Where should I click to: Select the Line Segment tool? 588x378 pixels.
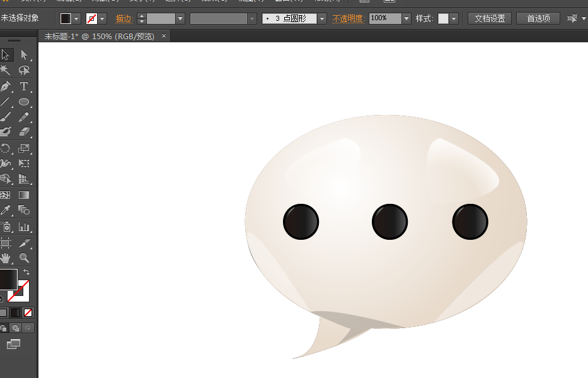point(5,102)
